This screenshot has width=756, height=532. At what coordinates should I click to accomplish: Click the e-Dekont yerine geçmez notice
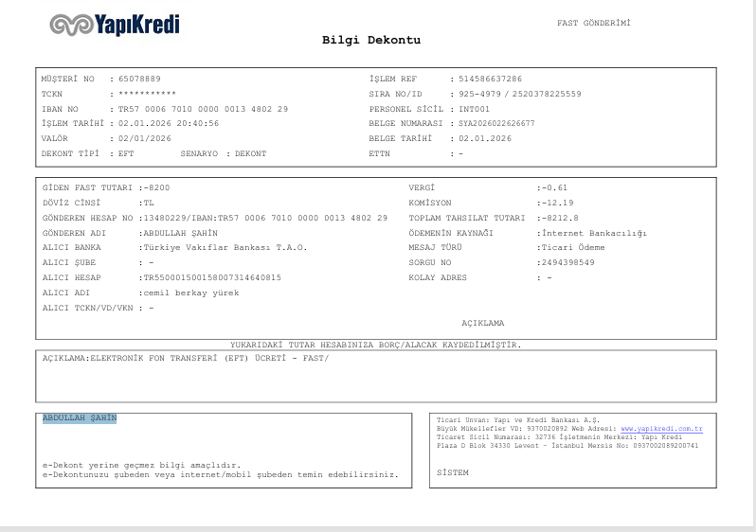pyautogui.click(x=141, y=466)
